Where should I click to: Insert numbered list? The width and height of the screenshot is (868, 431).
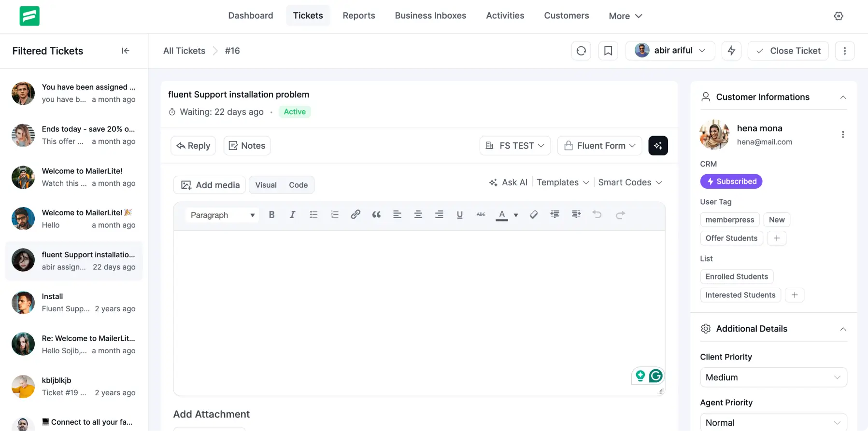[334, 215]
